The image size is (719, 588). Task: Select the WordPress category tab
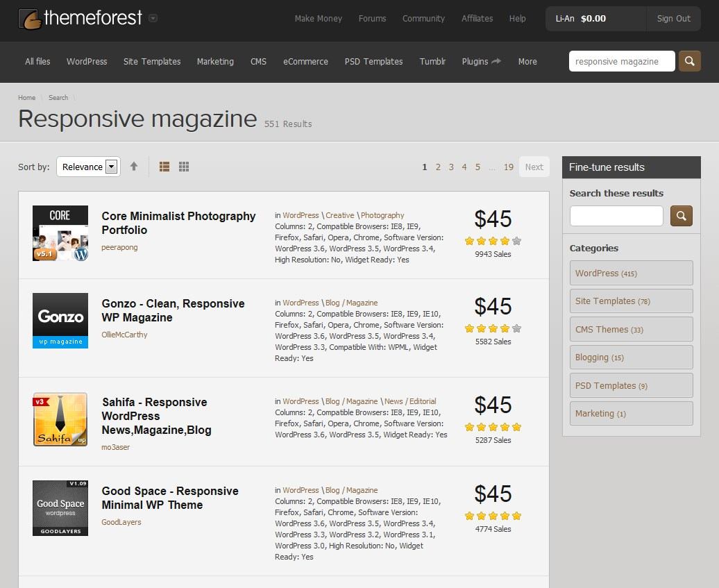pyautogui.click(x=87, y=62)
